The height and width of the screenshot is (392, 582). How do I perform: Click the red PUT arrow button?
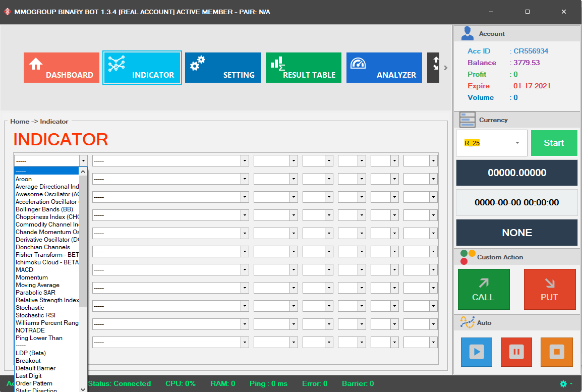(549, 289)
